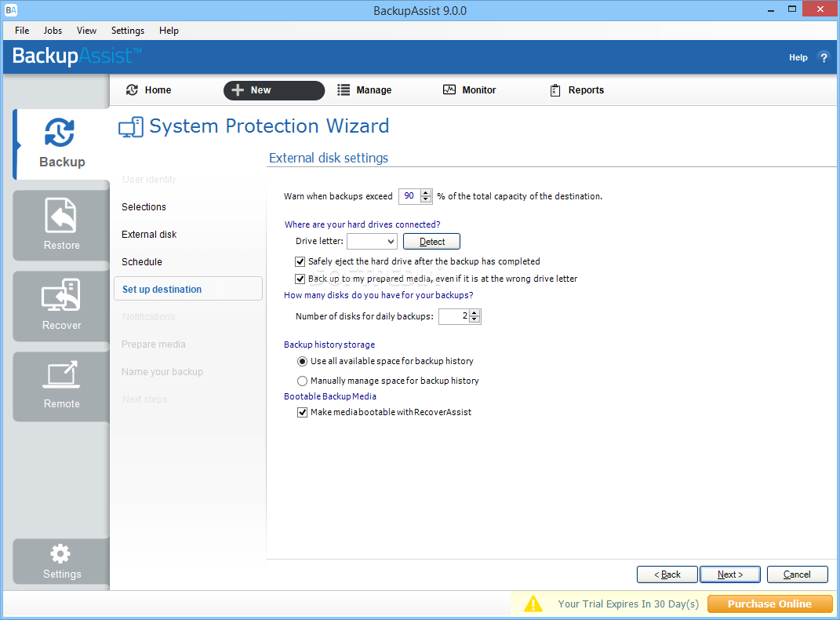Screen dimensions: 840x620
Task: Open the Settings menu in menu bar
Action: pyautogui.click(x=128, y=31)
